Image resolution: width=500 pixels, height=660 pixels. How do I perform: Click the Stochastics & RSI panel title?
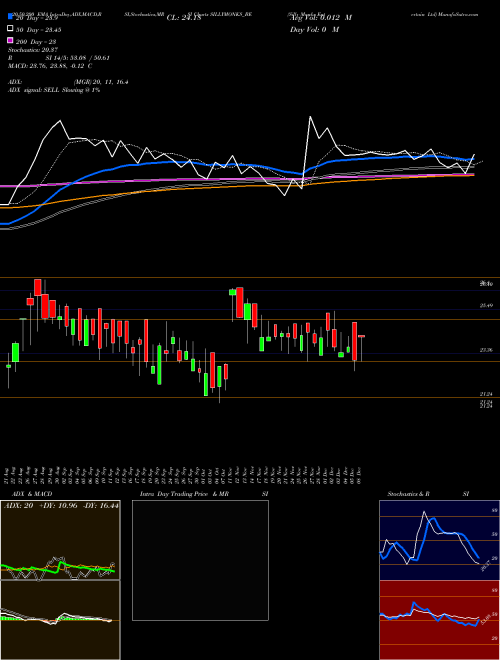(428, 494)
